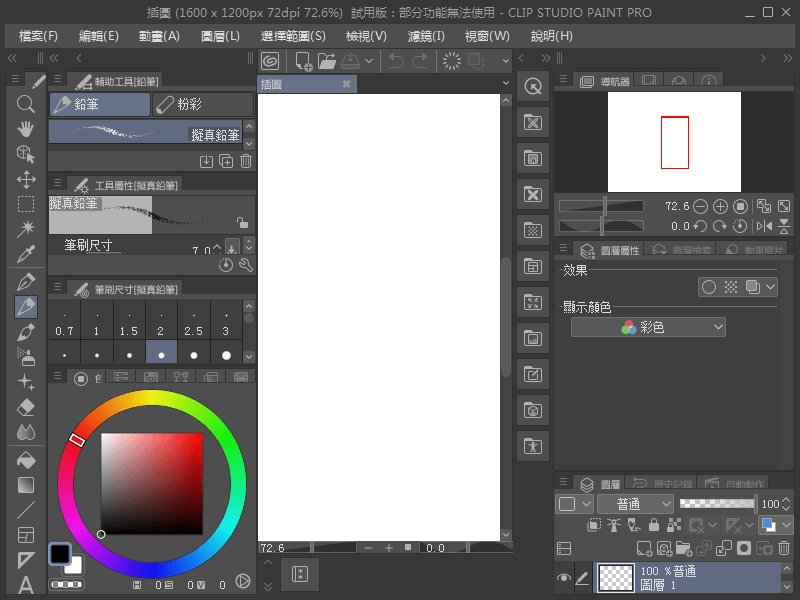Click the delete layer trash icon
This screenshot has height=600, width=800.
784,547
